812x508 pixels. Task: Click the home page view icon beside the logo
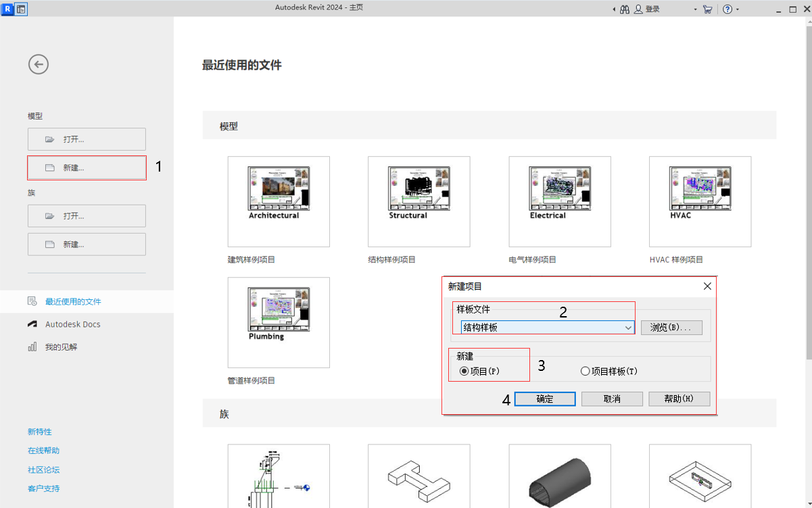point(21,9)
